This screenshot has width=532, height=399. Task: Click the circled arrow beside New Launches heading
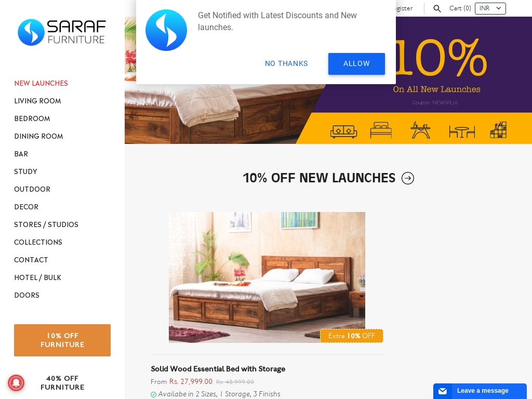click(407, 178)
